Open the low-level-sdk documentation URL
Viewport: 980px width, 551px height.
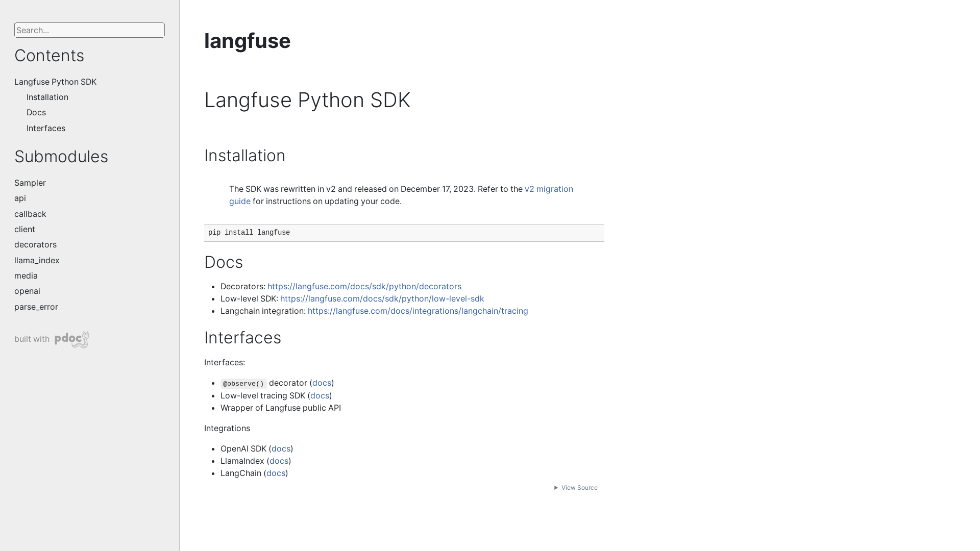coord(382,298)
